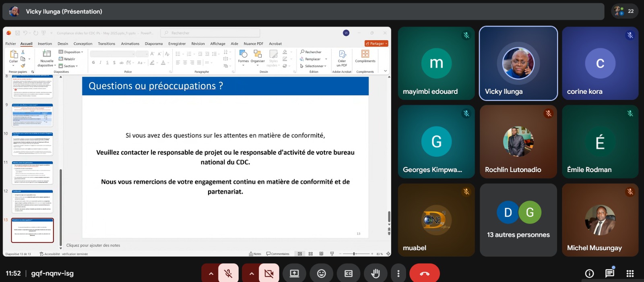Open video settings arrow beside camera
The width and height of the screenshot is (644, 282).
click(252, 274)
